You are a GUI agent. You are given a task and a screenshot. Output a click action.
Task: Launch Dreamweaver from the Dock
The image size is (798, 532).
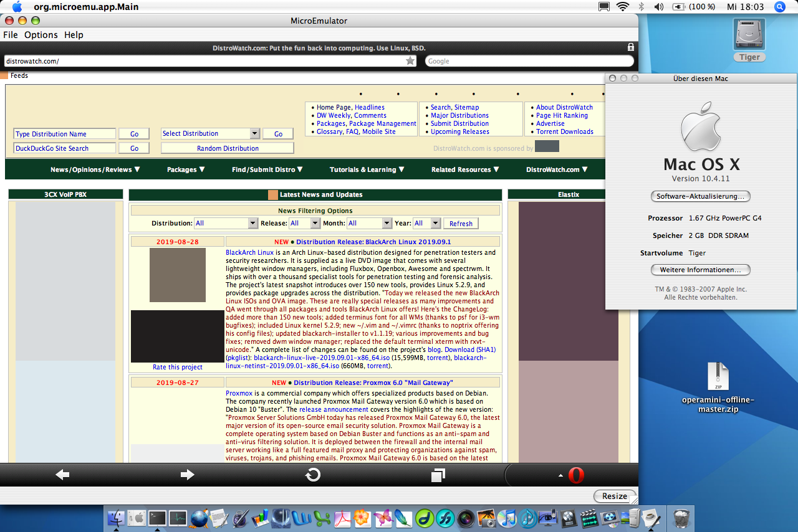[425, 518]
